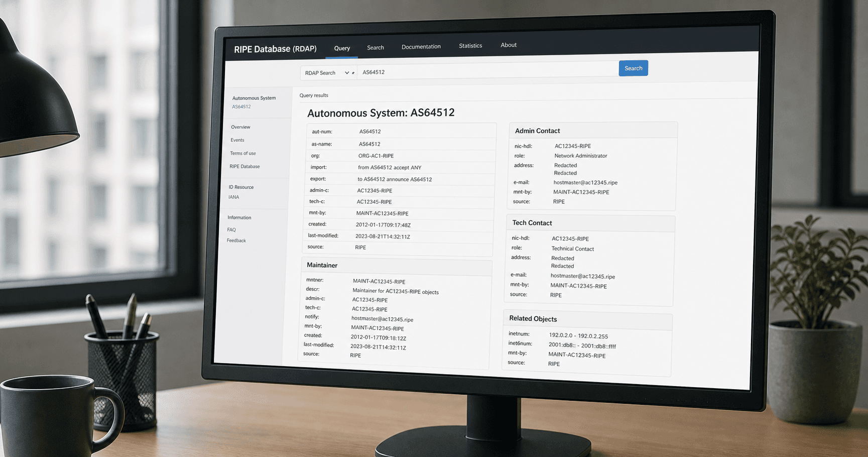Select 'from AS64512 accept ANY' import value
Screen dimensions: 868x457
tap(390, 168)
